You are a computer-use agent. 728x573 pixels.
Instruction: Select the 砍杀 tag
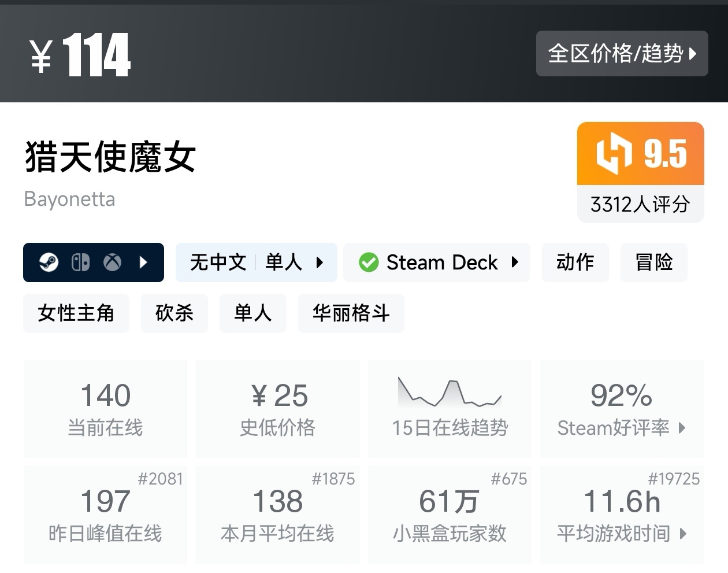click(x=174, y=313)
